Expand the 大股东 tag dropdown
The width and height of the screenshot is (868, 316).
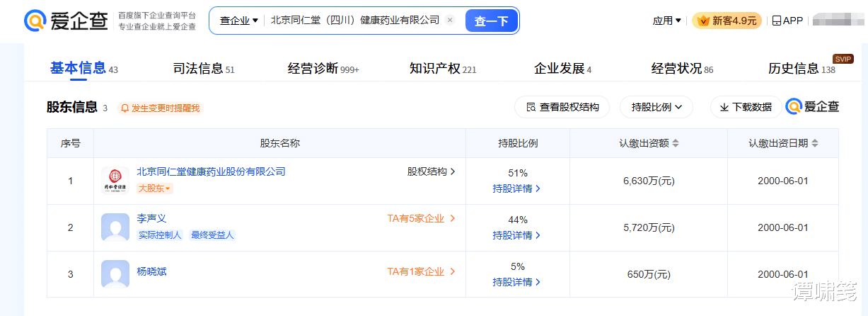[154, 188]
